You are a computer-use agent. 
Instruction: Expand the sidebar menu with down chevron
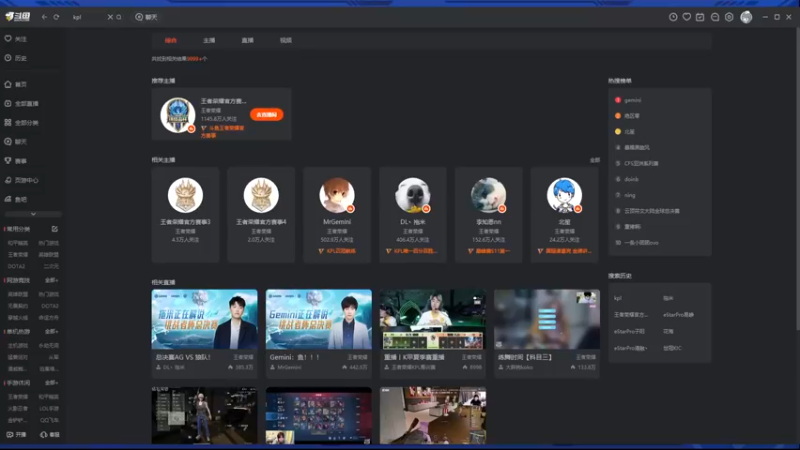33,214
